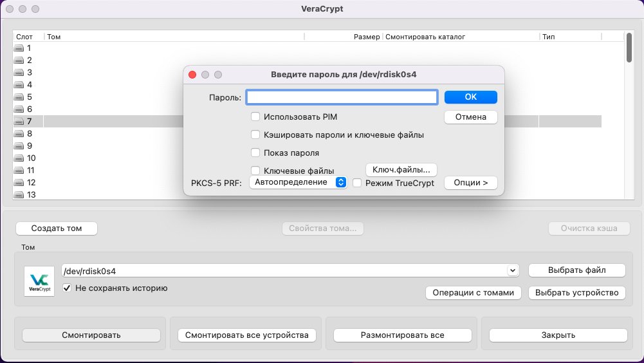Image resolution: width=644 pixels, height=363 pixels.
Task: Select the drive icon for slot 12
Action: [x=19, y=183]
